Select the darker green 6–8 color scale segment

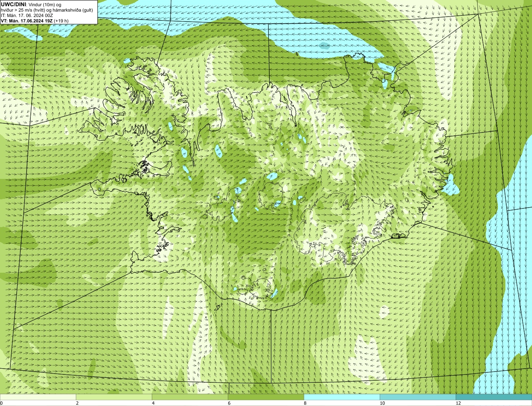266,397
